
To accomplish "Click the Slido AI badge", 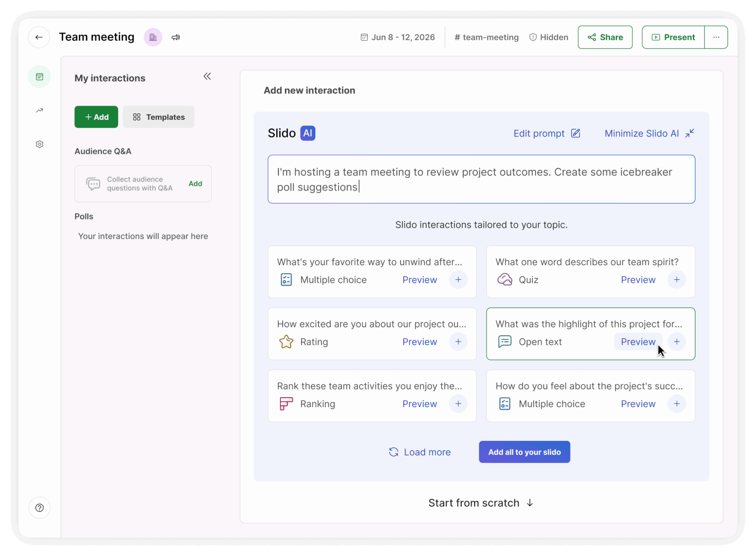I will pos(308,133).
